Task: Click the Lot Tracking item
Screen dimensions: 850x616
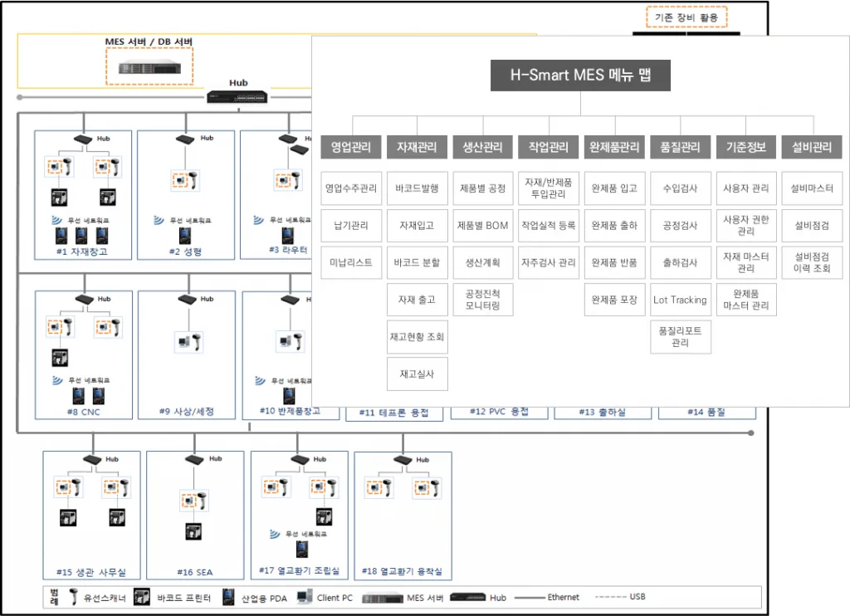Action: click(680, 300)
